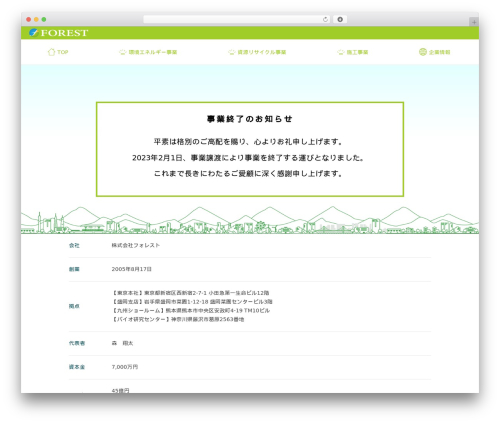
Task: Click the FOREST logo in the header
Action: pyautogui.click(x=58, y=33)
